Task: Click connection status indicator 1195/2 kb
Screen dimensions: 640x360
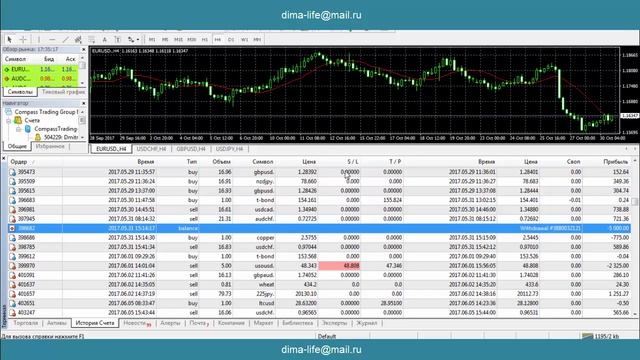Action: point(602,337)
